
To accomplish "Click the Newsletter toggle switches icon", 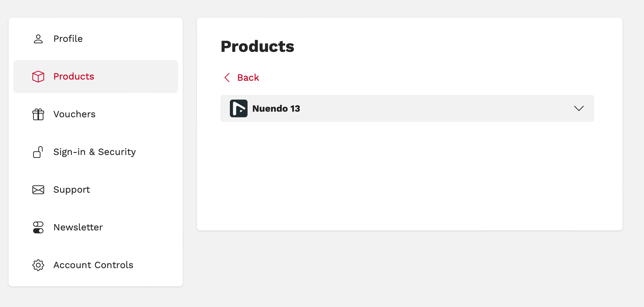I will (38, 227).
